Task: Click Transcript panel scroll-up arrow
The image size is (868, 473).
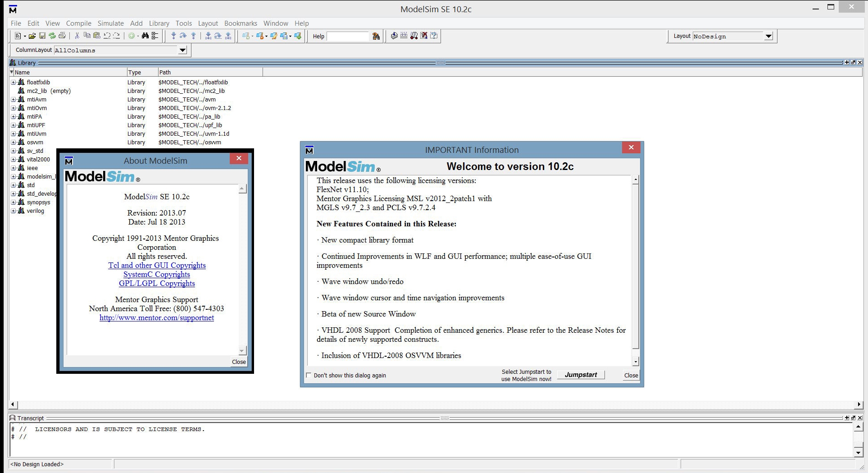Action: (x=858, y=427)
